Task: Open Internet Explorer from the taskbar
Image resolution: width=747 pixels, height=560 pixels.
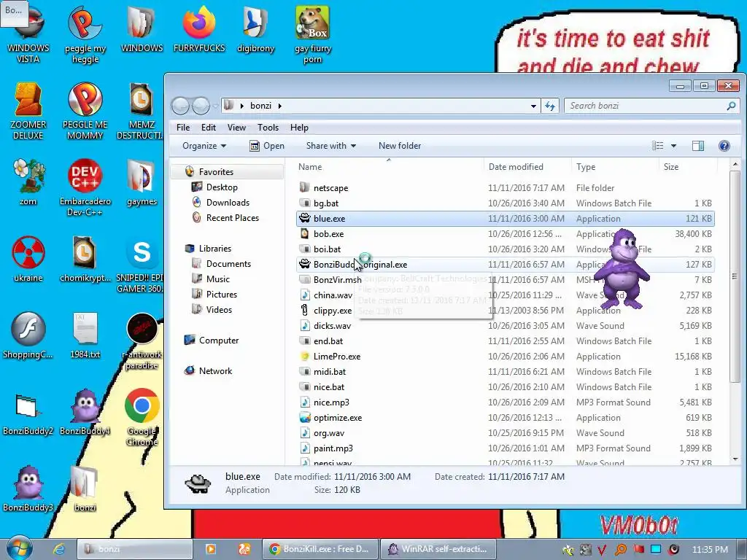Action: click(x=58, y=549)
